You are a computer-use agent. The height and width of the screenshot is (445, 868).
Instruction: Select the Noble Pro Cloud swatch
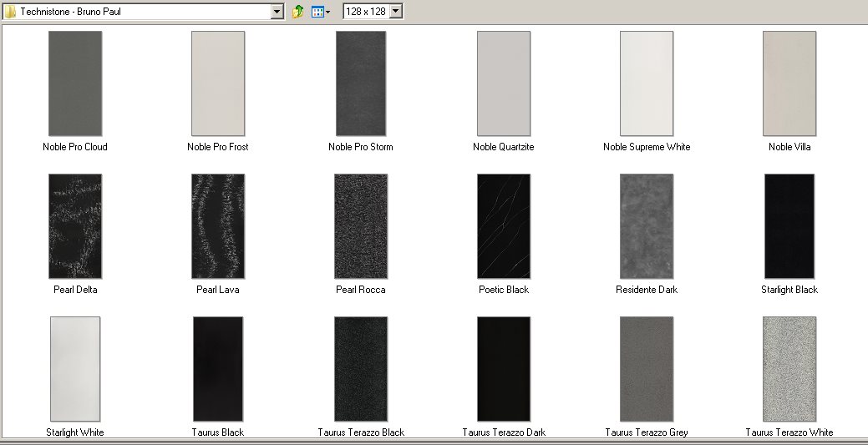(x=75, y=83)
